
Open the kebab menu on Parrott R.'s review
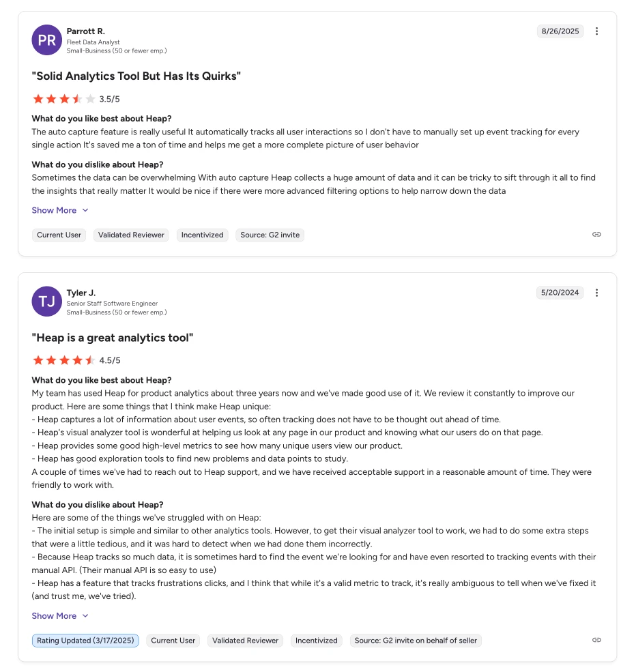point(596,31)
